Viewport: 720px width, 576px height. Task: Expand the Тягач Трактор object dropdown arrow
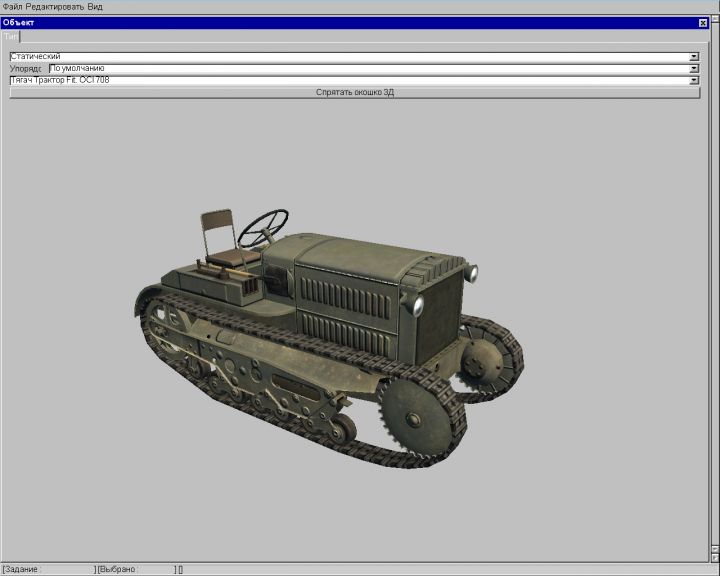pos(694,80)
